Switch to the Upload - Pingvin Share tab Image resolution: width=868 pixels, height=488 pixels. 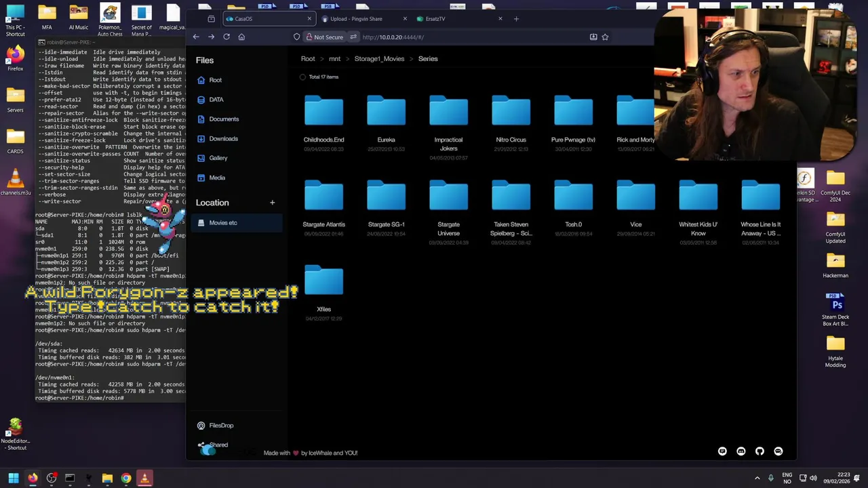pyautogui.click(x=363, y=19)
